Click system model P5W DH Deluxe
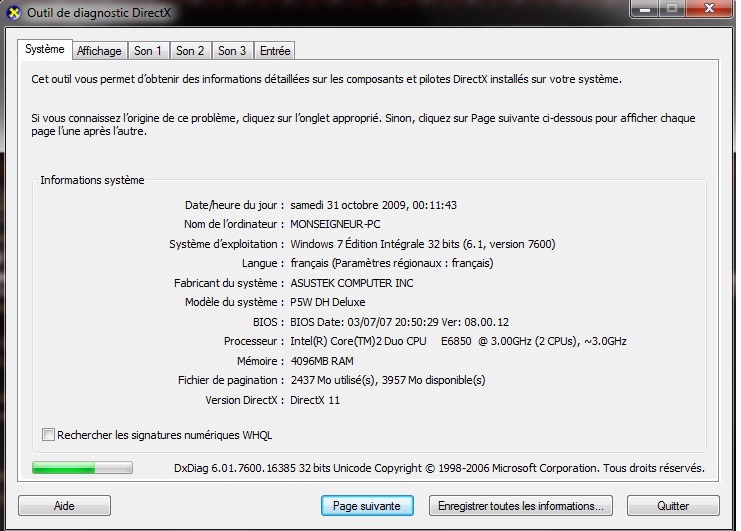The width and height of the screenshot is (741, 531). pyautogui.click(x=327, y=302)
